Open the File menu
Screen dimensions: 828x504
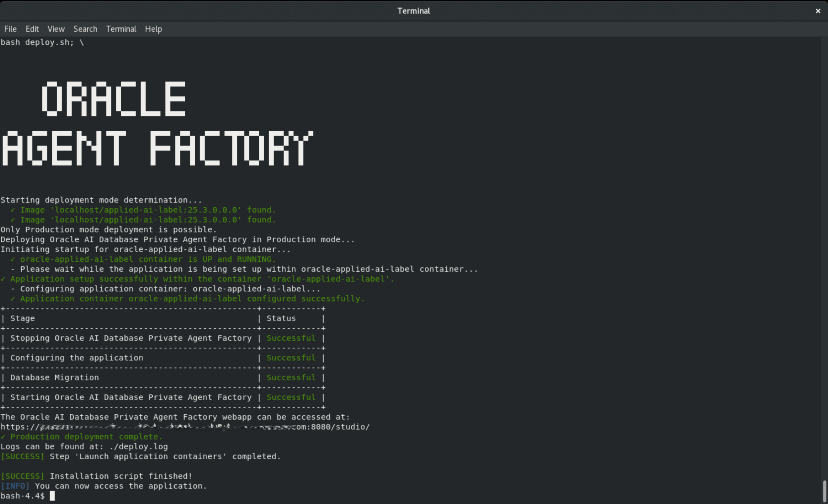tap(10, 29)
